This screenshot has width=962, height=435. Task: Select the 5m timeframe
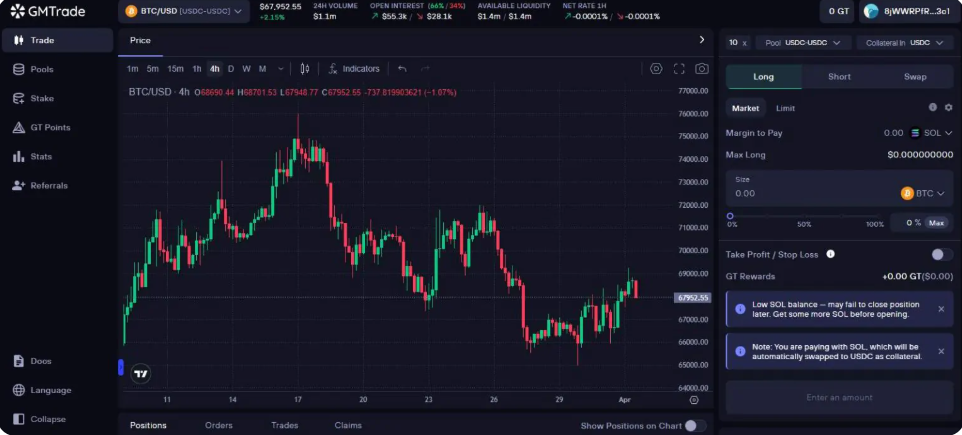pos(153,69)
